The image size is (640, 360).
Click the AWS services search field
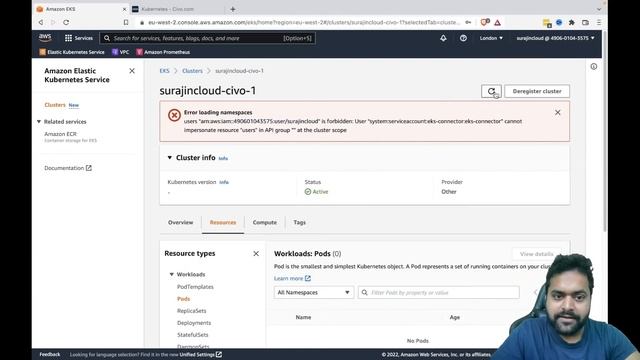(207, 38)
